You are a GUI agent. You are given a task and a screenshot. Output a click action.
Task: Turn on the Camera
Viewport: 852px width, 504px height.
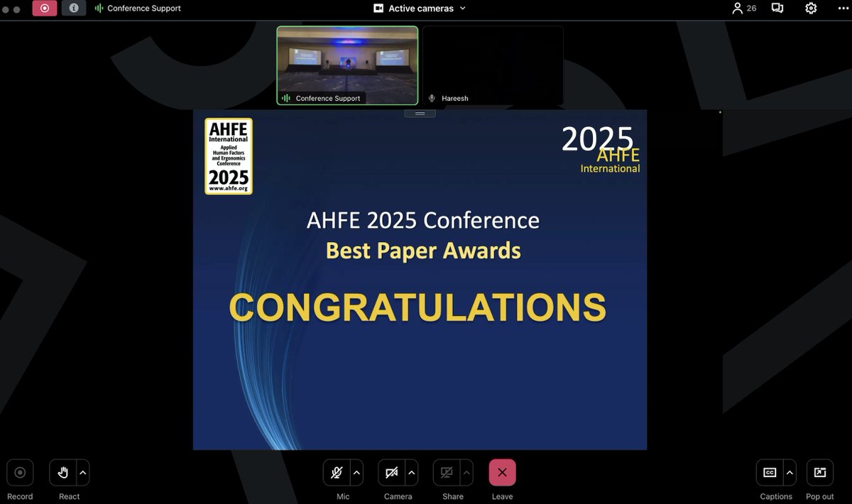[391, 473]
